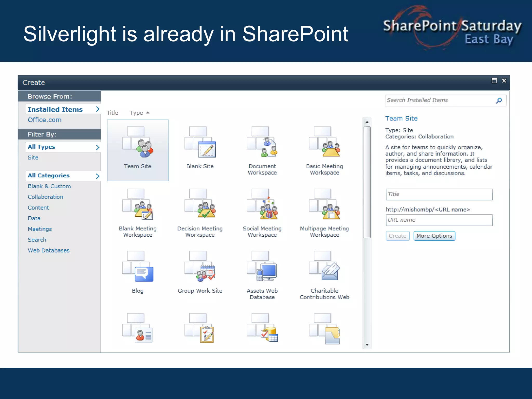Viewport: 532px width, 399px height.
Task: Choose the Group Work Site template
Action: click(200, 267)
